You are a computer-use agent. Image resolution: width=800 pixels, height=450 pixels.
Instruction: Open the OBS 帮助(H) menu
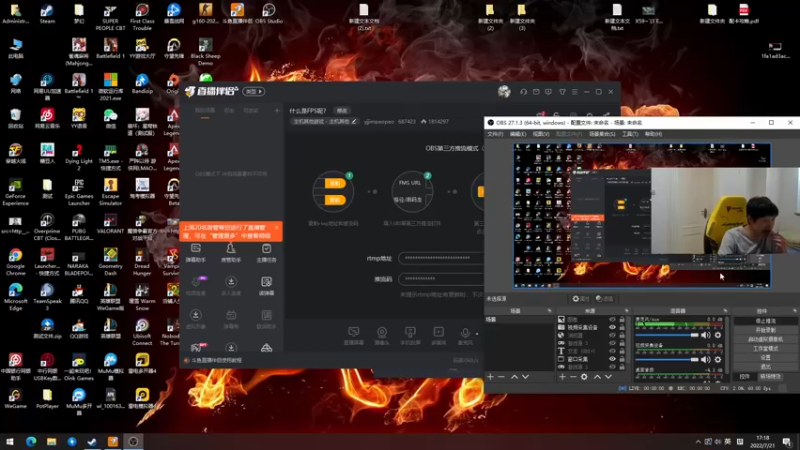point(653,134)
